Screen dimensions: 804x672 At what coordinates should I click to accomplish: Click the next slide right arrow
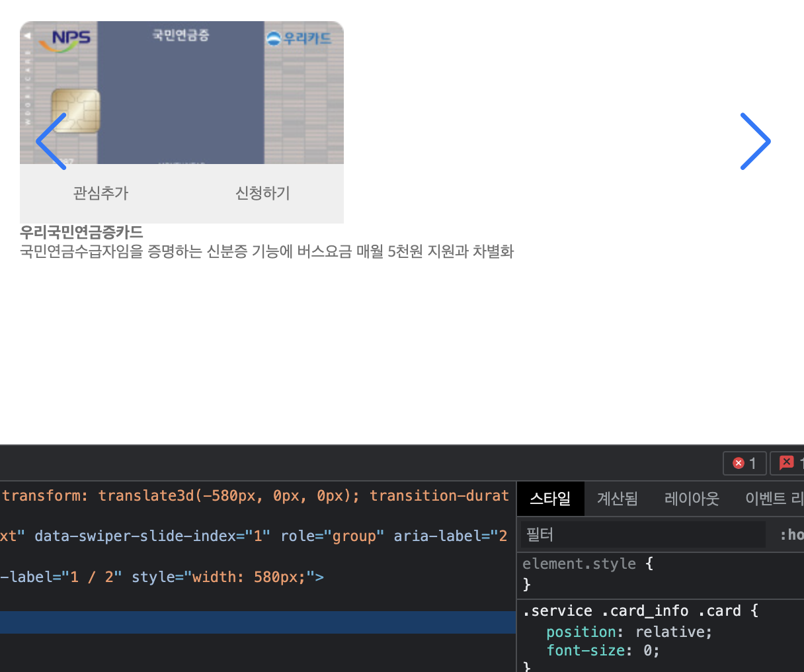(755, 141)
